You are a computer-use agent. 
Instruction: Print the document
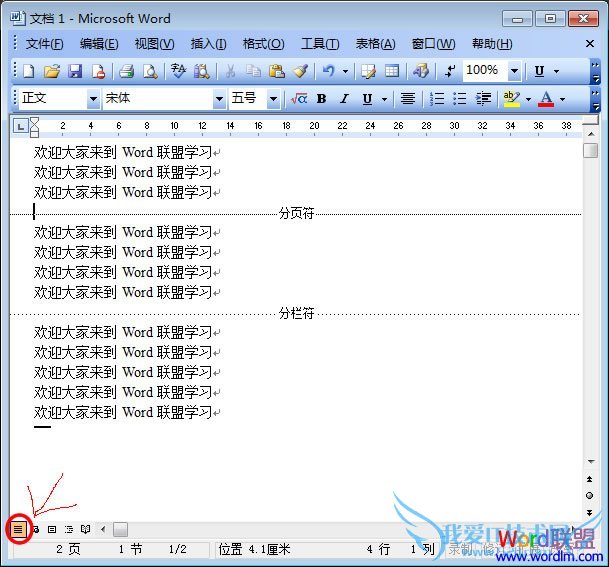127,71
